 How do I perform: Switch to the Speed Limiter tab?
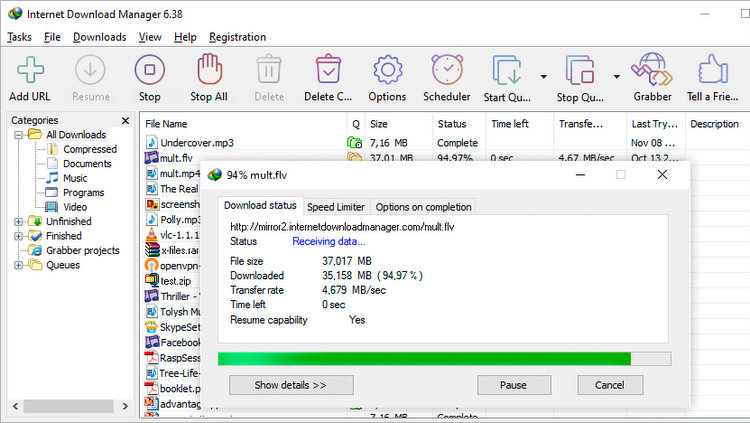point(336,207)
